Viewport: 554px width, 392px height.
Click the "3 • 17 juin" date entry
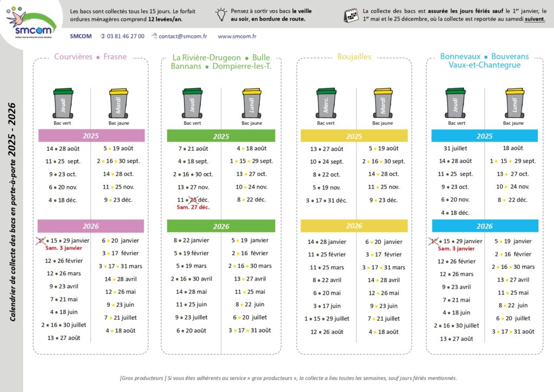[x=326, y=306]
